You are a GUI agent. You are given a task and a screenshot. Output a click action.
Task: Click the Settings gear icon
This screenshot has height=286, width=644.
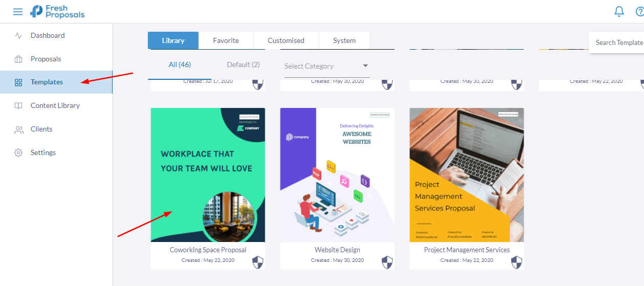coord(18,153)
